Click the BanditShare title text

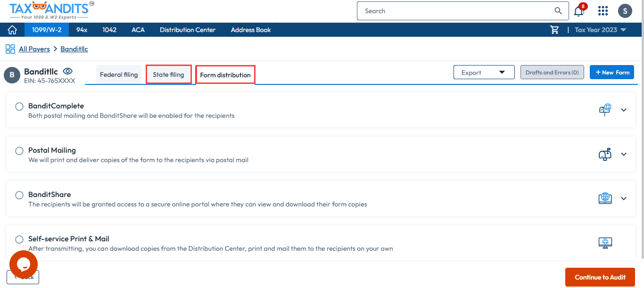(x=50, y=195)
